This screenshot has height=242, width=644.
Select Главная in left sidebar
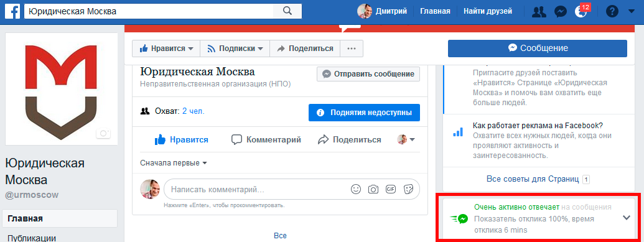(60, 218)
